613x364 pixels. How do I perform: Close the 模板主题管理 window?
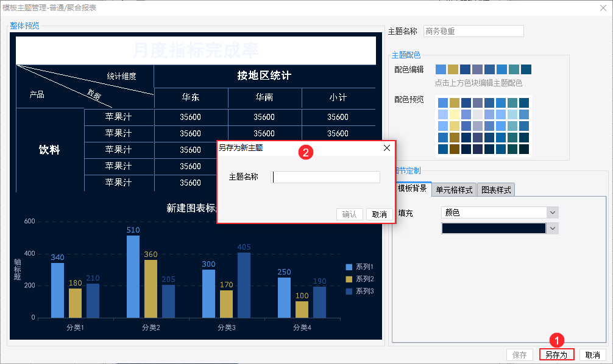tap(603, 8)
